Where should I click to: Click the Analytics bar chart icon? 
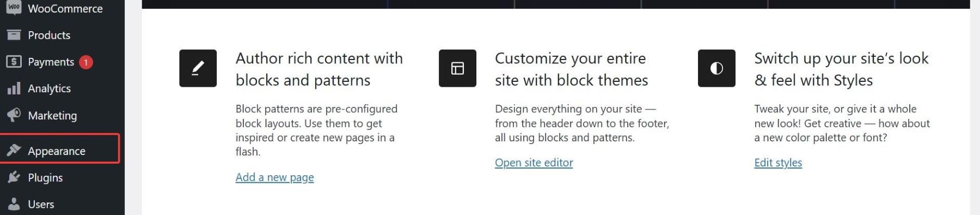pos(14,88)
